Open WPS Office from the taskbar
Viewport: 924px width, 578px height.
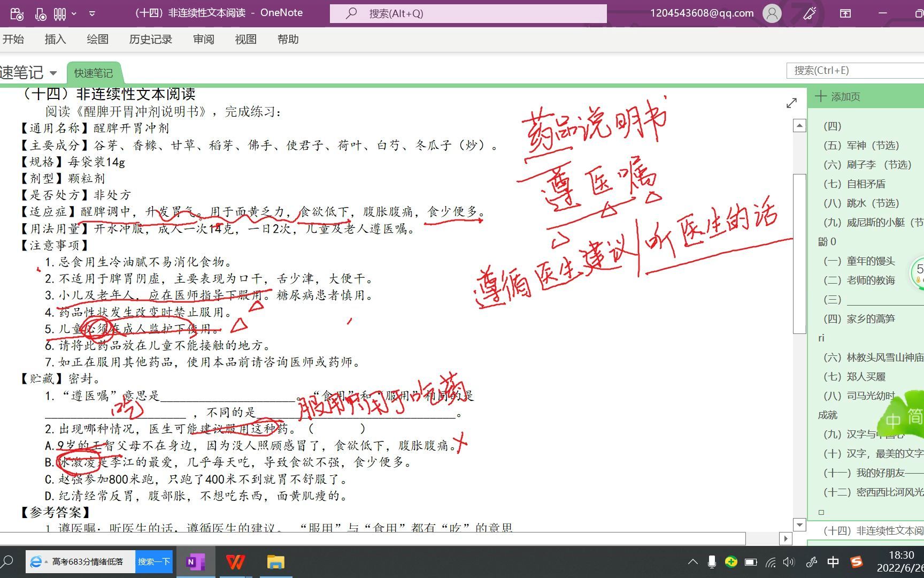tap(235, 562)
